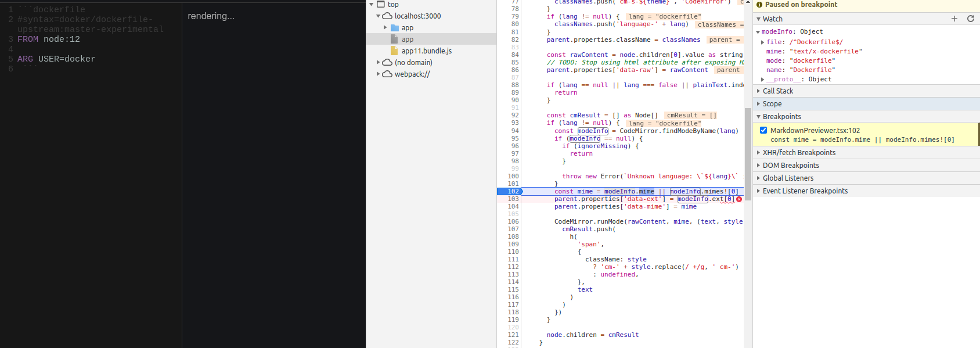Expand DOM Breakpoints section

point(758,166)
